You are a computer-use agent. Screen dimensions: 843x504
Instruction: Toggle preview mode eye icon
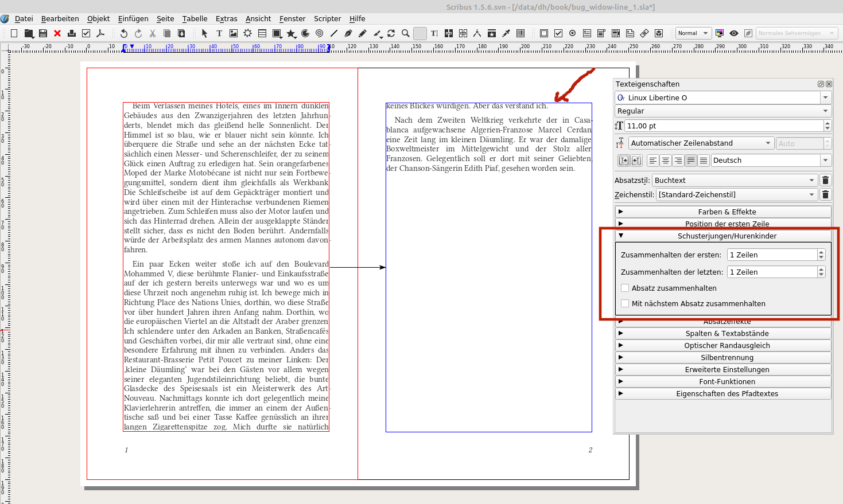pyautogui.click(x=734, y=33)
